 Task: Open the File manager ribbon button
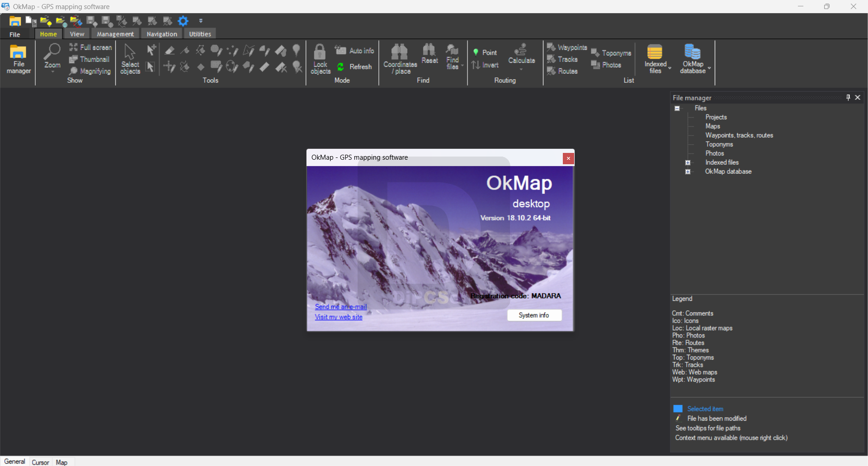coord(19,59)
